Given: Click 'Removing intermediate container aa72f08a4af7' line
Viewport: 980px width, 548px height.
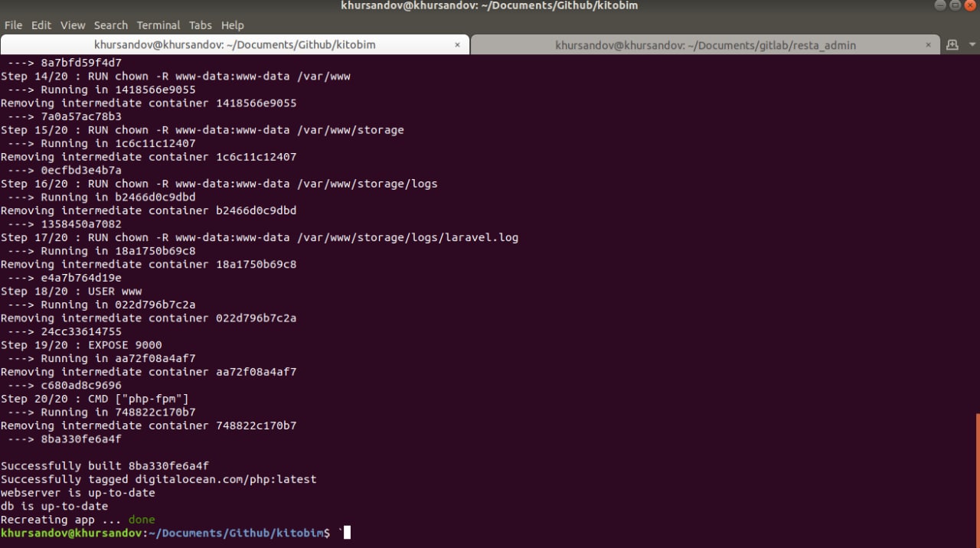Looking at the screenshot, I should pyautogui.click(x=149, y=372).
